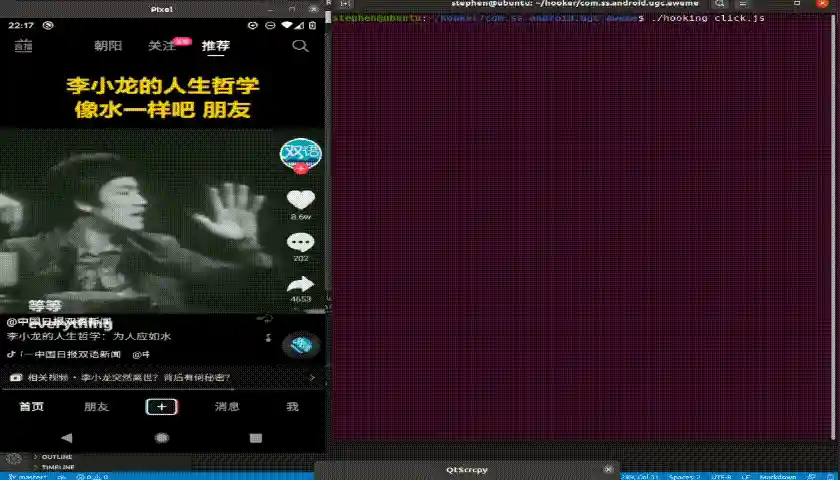The image size is (840, 480).
Task: Go to 首页 home tab
Action: tap(32, 407)
